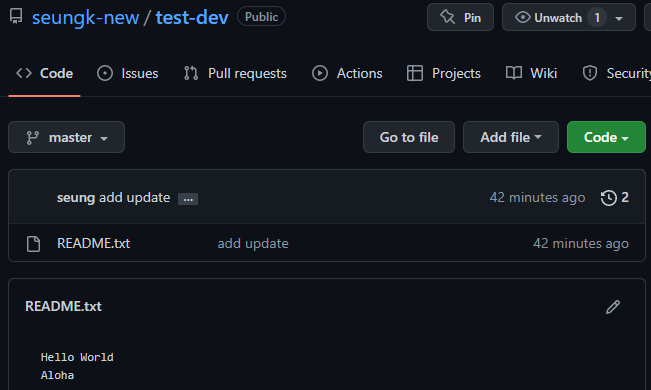Open the latest commit message add update link
The image size is (651, 390).
(135, 198)
